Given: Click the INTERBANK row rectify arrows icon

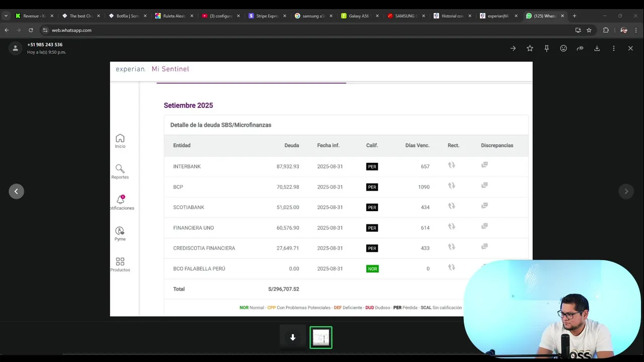Looking at the screenshot, I should tap(452, 165).
